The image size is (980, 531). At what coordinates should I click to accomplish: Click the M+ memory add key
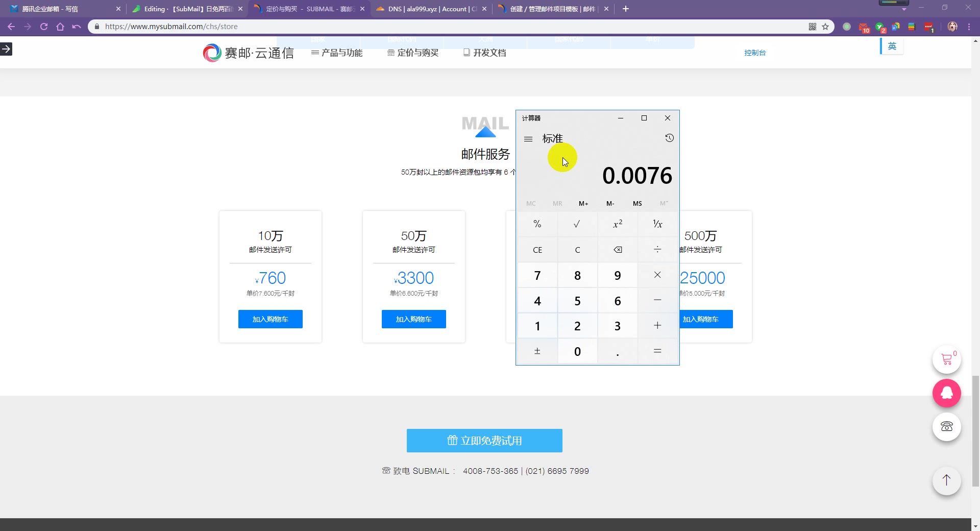583,203
